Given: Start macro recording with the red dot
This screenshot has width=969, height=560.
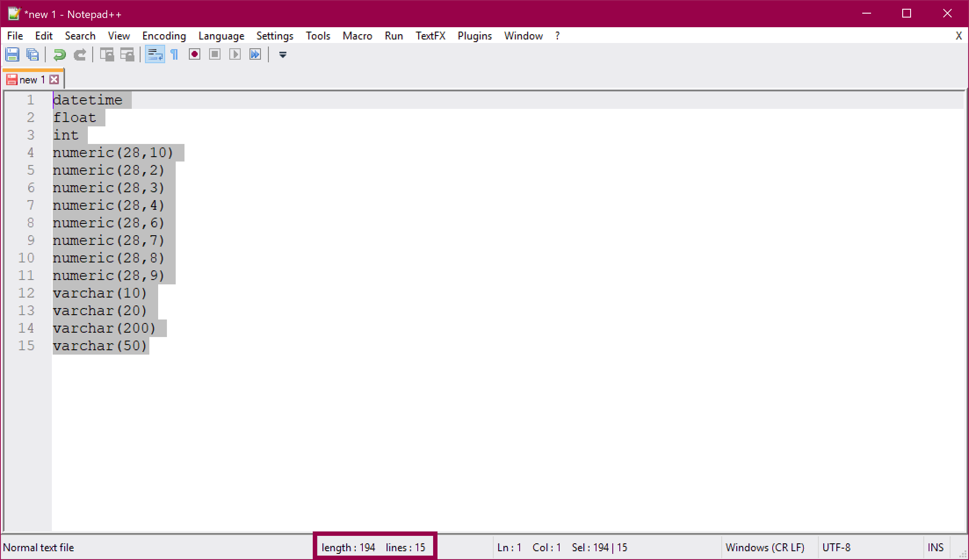Looking at the screenshot, I should tap(195, 54).
